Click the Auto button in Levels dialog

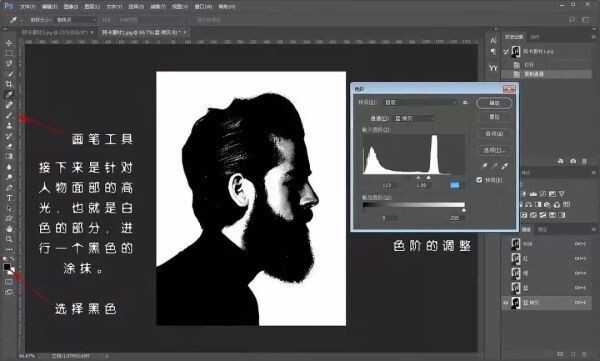pyautogui.click(x=494, y=134)
